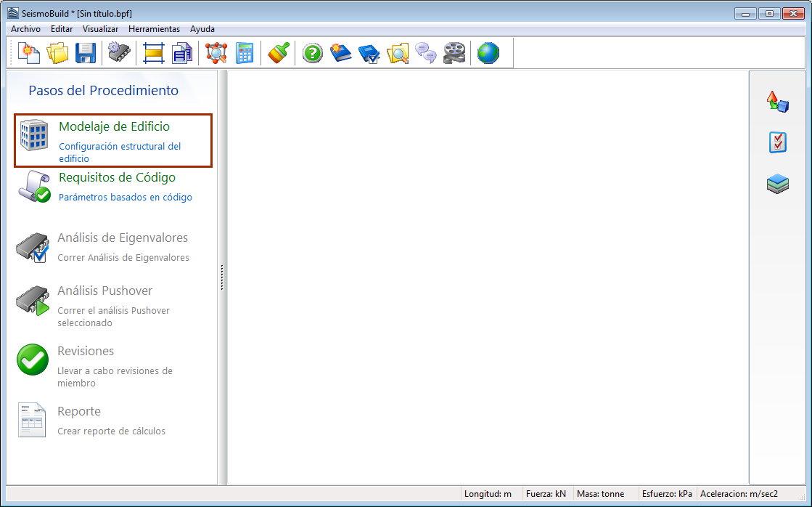Click the New project toolbar icon
Screen dimensions: 812x507
29,53
